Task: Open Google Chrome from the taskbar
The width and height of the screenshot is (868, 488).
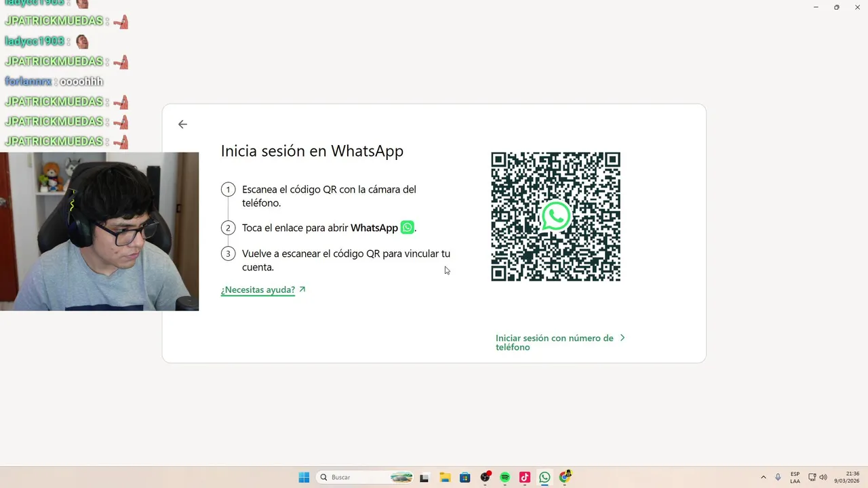Action: (x=565, y=477)
